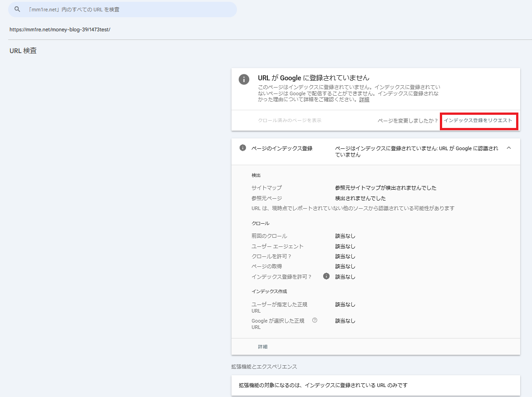Select the ページのインデックス登録 header label

click(282, 148)
